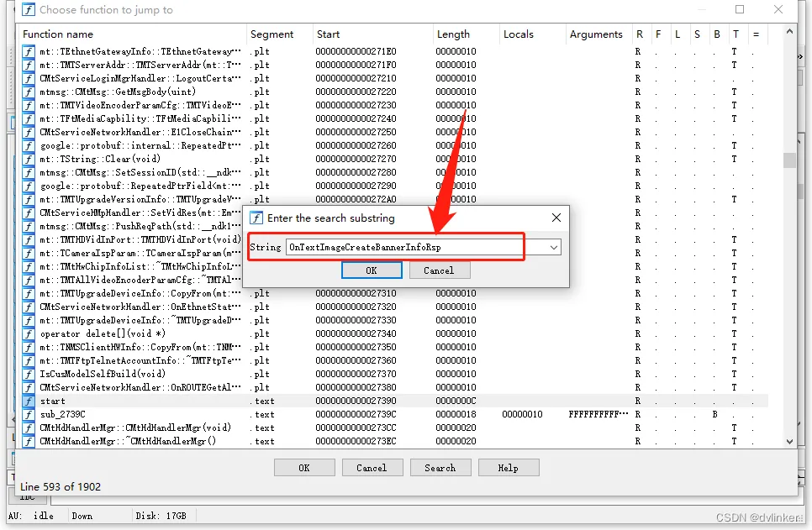Click function icon of IsCusModelSelfBuild(void)

(29, 375)
